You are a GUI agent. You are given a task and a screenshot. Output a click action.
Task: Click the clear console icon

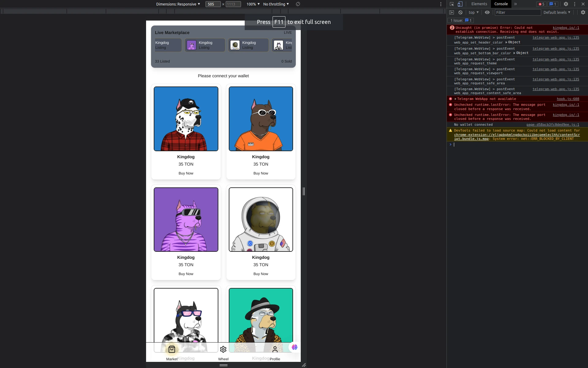(460, 12)
